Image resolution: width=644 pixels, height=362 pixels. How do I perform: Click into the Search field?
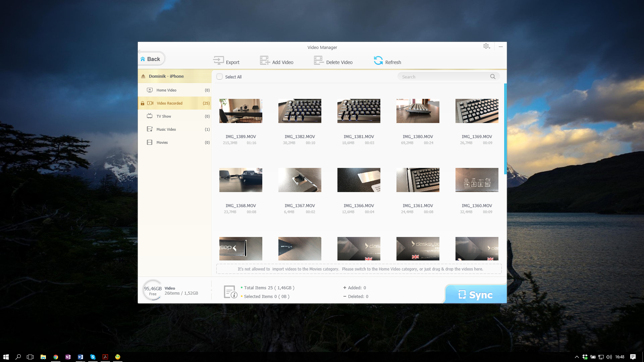443,77
